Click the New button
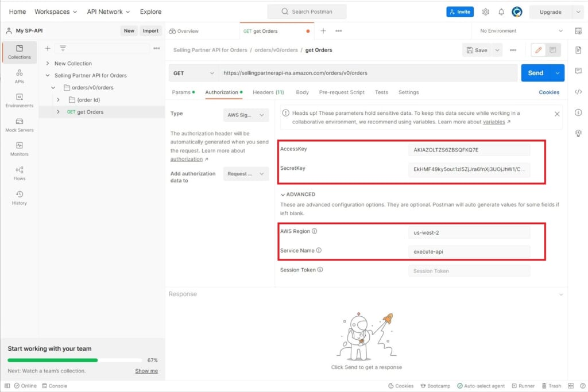Image resolution: width=588 pixels, height=392 pixels. click(x=129, y=31)
